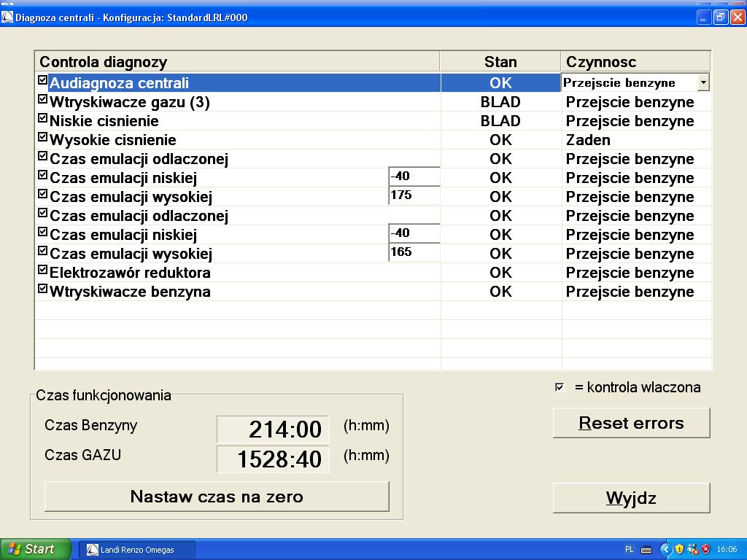
Task: Click Przejscie benzyne action of Niskie cisnienie
Action: click(x=630, y=121)
